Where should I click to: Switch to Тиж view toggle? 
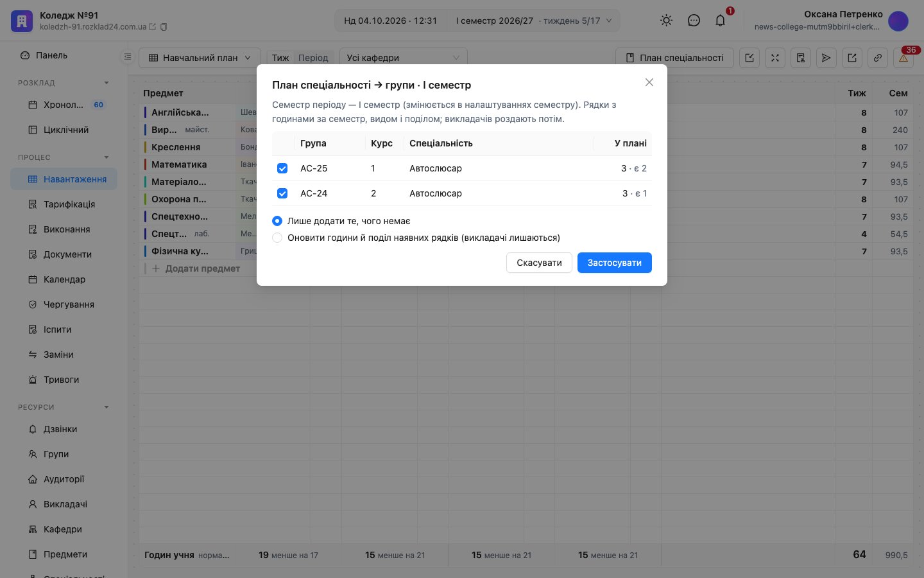tap(280, 58)
